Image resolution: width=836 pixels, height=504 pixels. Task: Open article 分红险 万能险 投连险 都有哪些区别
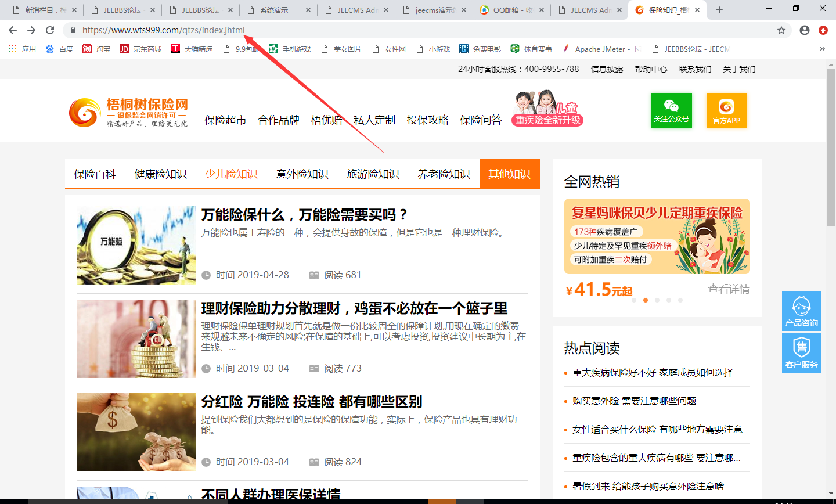(311, 402)
